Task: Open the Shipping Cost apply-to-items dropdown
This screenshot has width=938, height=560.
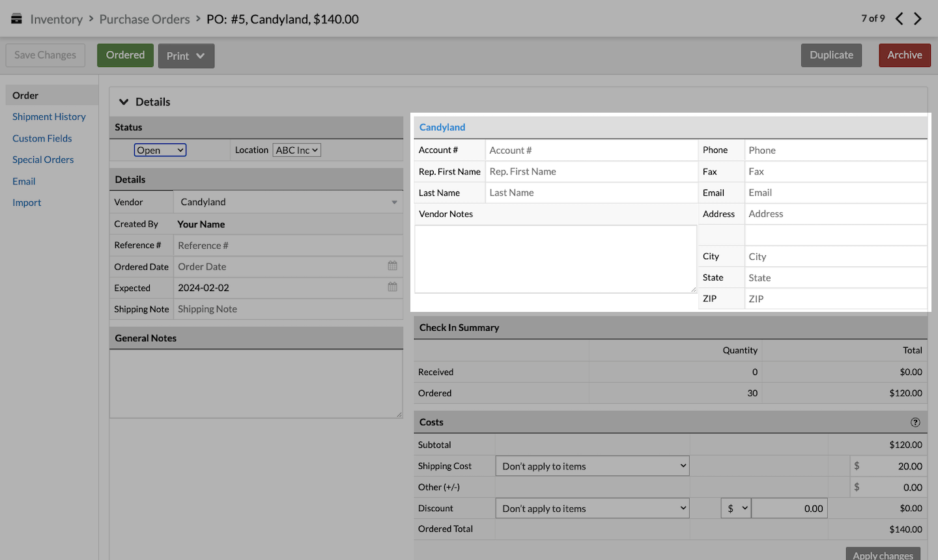Action: [x=591, y=466]
